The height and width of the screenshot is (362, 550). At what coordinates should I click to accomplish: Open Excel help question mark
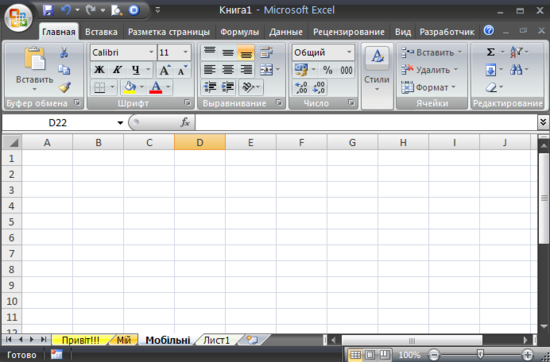[489, 31]
